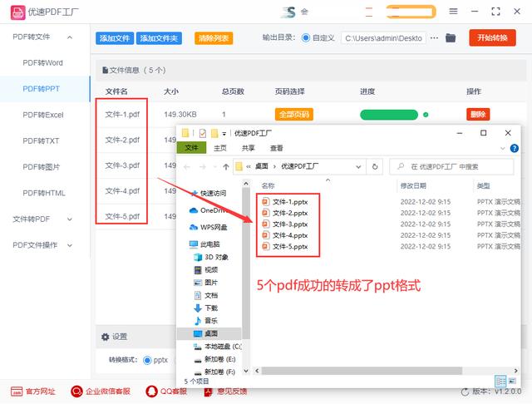Image resolution: width=532 pixels, height=404 pixels.
Task: Select 文件-2.pdf in the file list
Action: tap(122, 140)
